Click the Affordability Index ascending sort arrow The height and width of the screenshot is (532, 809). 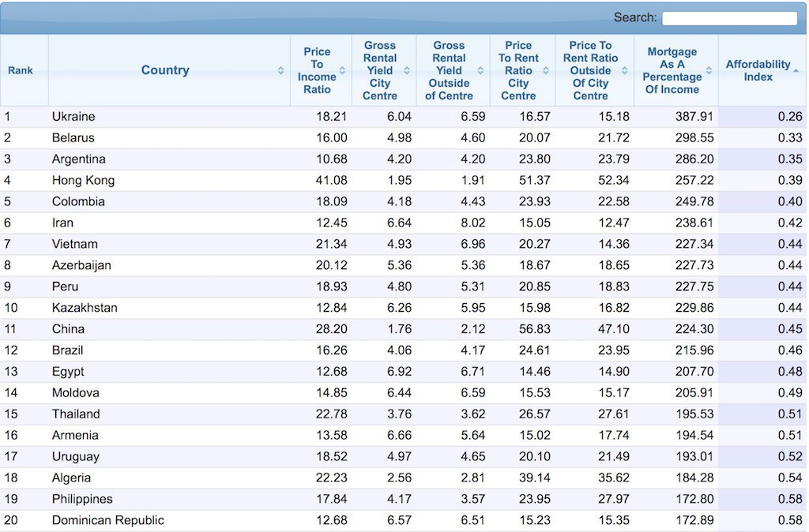point(796,70)
